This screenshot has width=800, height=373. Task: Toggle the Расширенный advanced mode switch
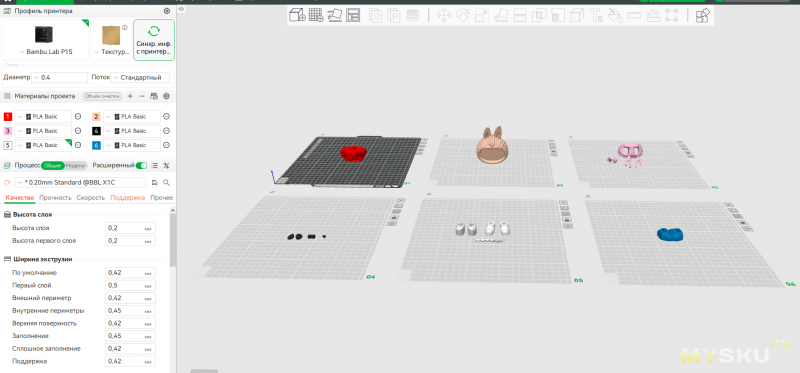click(142, 165)
